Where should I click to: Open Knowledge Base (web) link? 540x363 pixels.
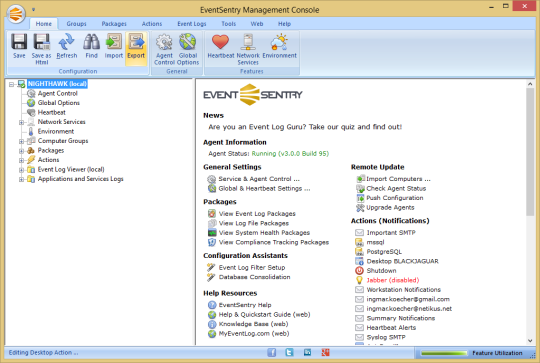pyautogui.click(x=253, y=324)
